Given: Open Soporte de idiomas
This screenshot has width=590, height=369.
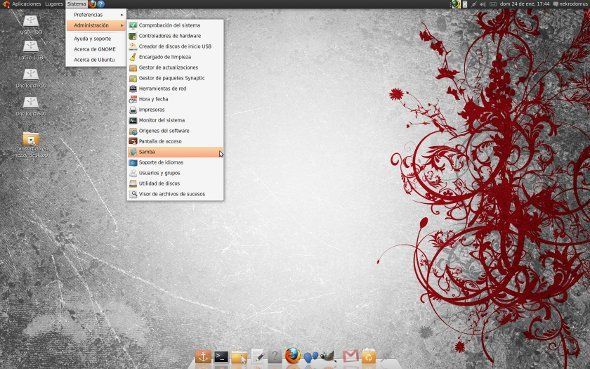Looking at the screenshot, I should [x=175, y=162].
